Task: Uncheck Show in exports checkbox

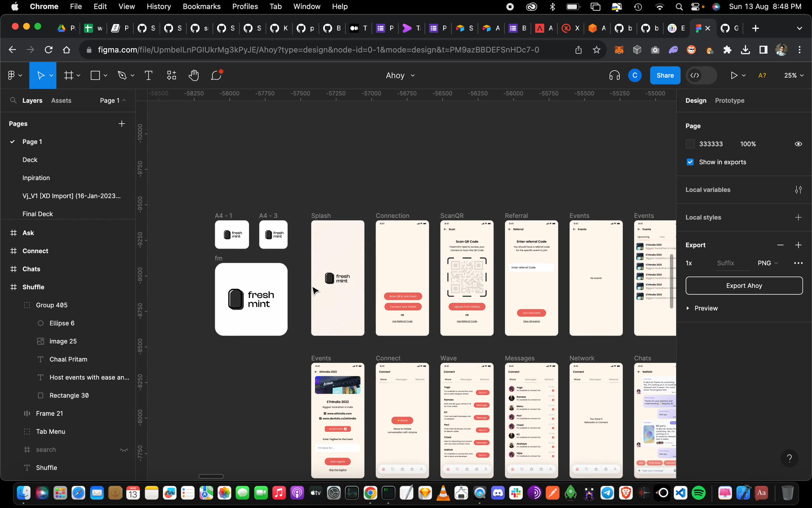Action: tap(690, 162)
